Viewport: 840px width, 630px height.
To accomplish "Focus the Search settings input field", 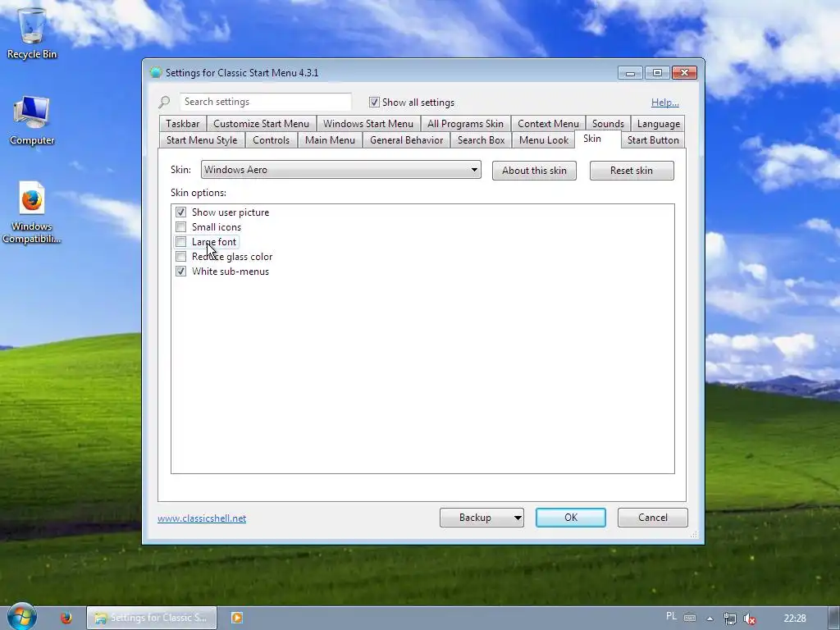I will pyautogui.click(x=265, y=102).
